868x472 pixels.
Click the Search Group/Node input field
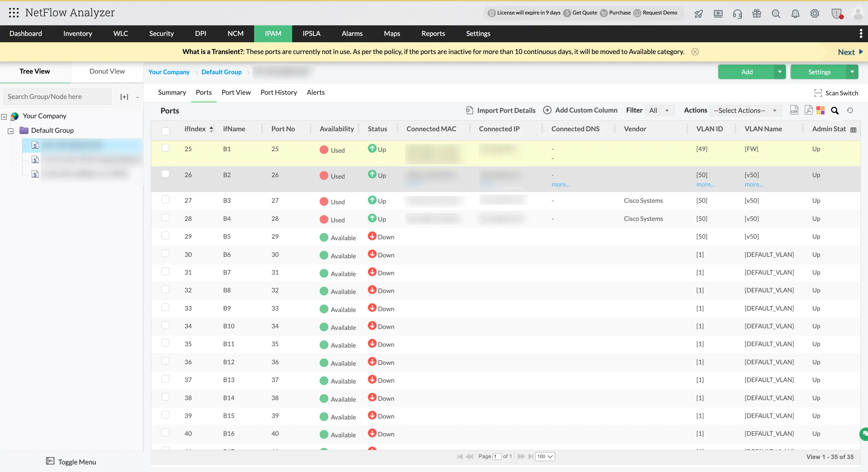[57, 97]
